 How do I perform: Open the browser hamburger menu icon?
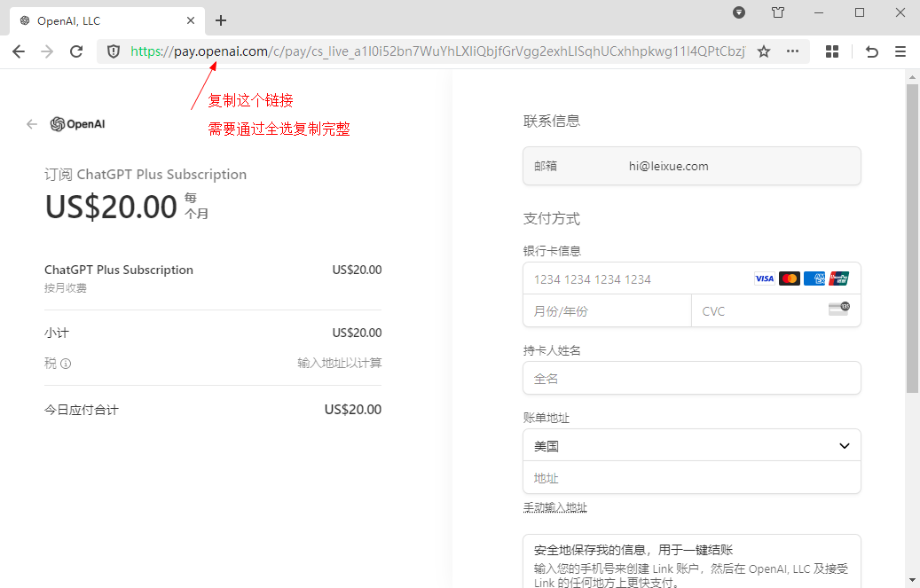point(900,51)
